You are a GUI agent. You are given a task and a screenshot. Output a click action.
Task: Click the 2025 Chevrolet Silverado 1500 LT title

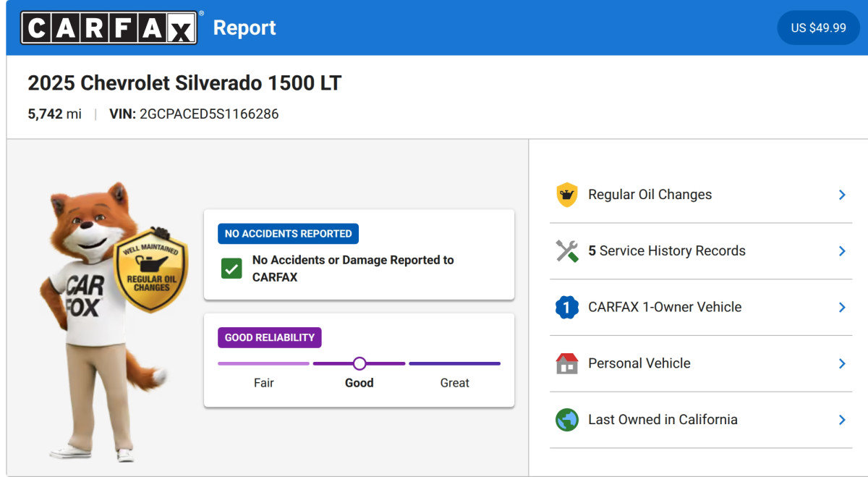pos(184,83)
